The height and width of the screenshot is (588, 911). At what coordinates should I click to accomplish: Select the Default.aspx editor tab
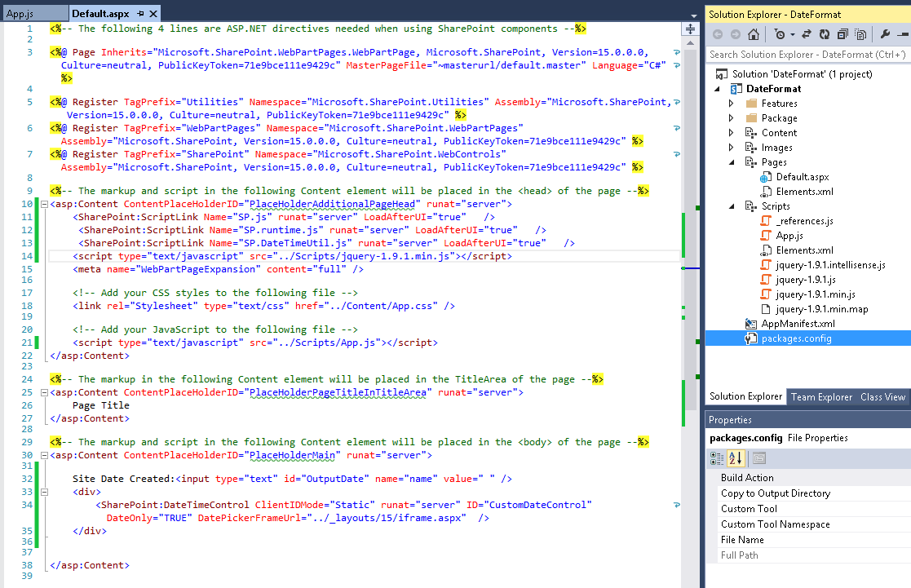point(100,13)
